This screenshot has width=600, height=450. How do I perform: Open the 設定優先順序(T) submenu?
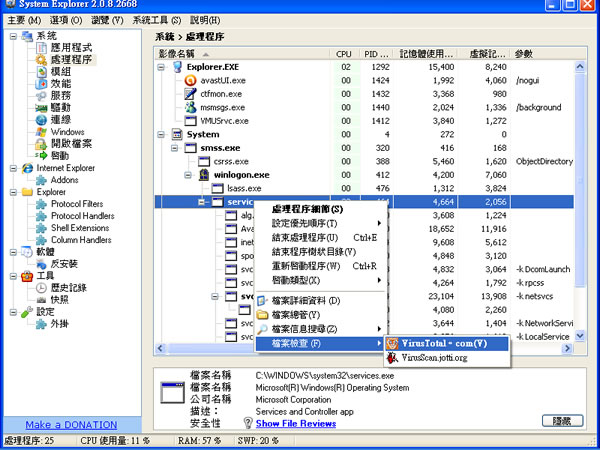point(321,223)
